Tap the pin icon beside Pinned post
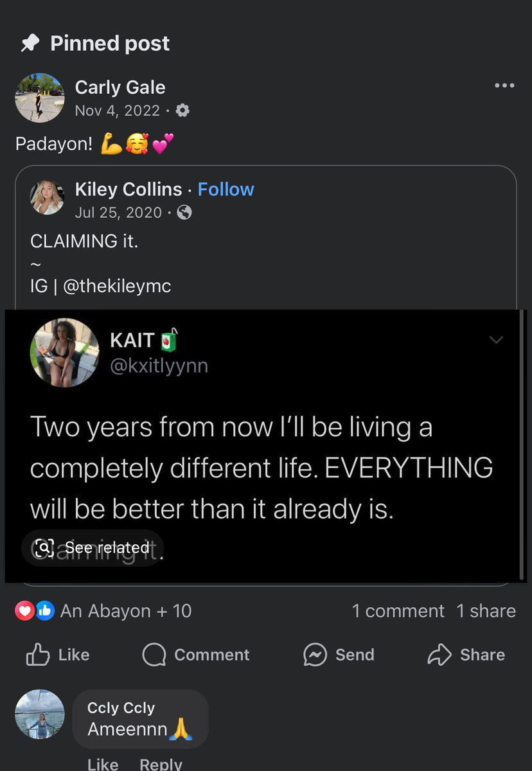This screenshot has height=771, width=532. point(30,44)
